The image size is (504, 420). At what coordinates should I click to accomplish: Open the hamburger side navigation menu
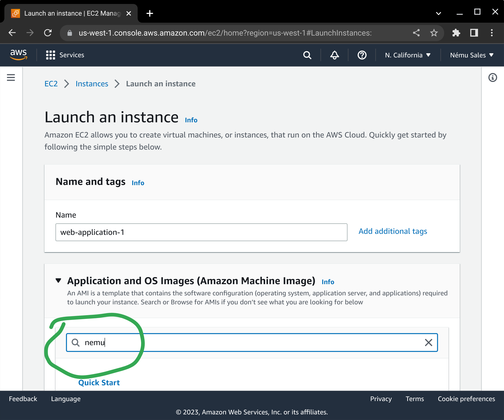(x=11, y=78)
